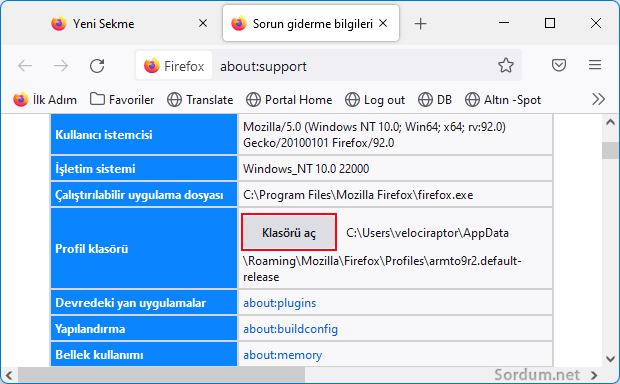Open the Portal Home bookmark
This screenshot has height=384, width=620.
pyautogui.click(x=289, y=100)
